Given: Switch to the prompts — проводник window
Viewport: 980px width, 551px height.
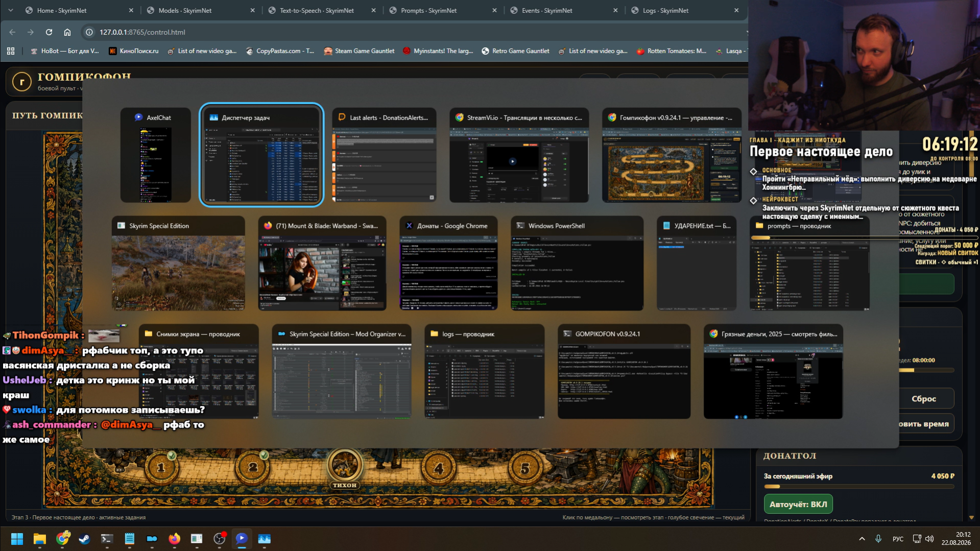Looking at the screenshot, I should point(810,263).
